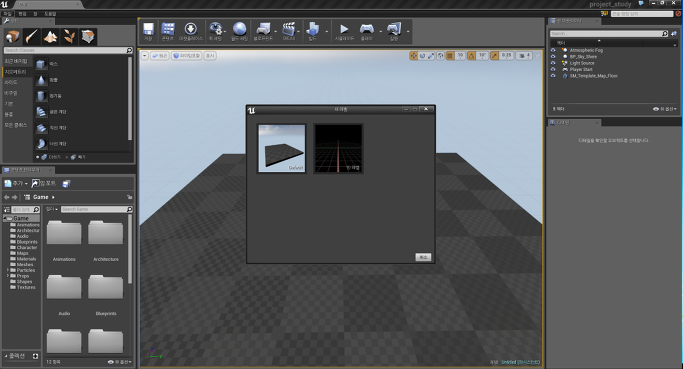Click the Save floppy disk toolbar icon
Viewport: 683px width, 369px height.
[x=148, y=31]
